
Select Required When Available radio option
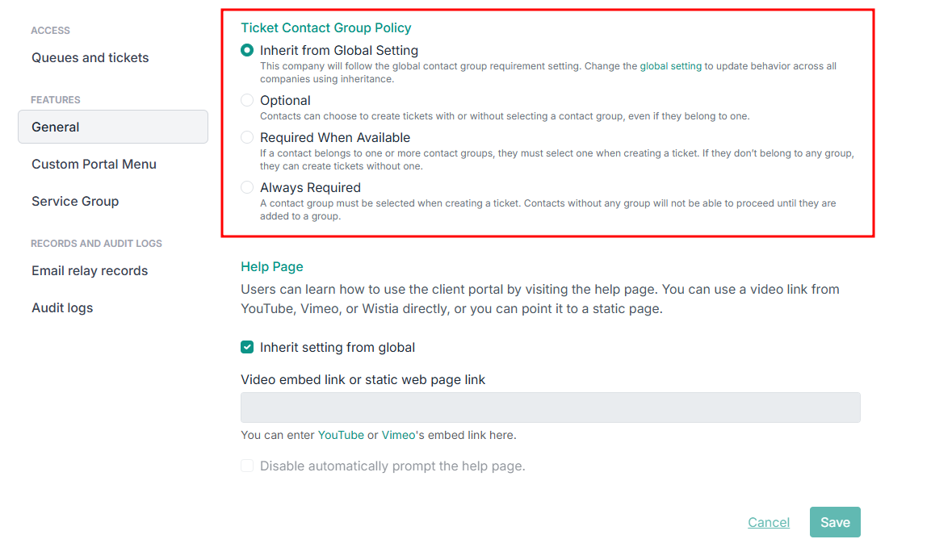(247, 137)
